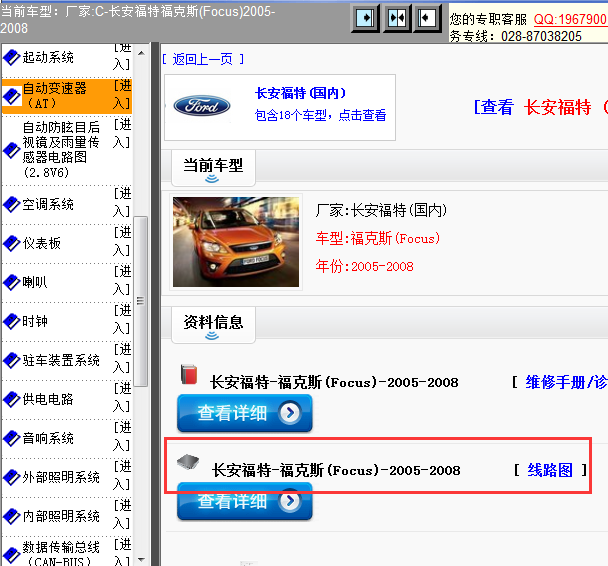This screenshot has height=566, width=608.
Task: Click the book icon beside 时钟
Action: click(12, 321)
